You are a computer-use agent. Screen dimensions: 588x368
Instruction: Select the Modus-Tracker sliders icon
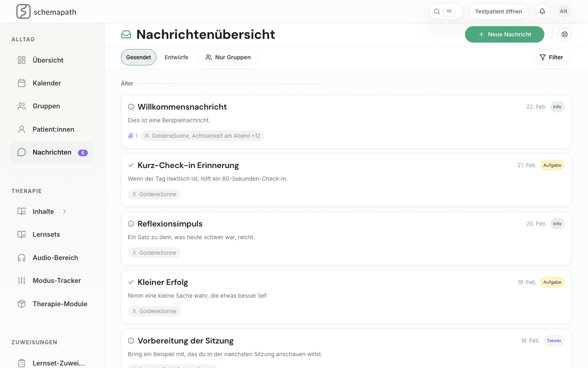22,280
